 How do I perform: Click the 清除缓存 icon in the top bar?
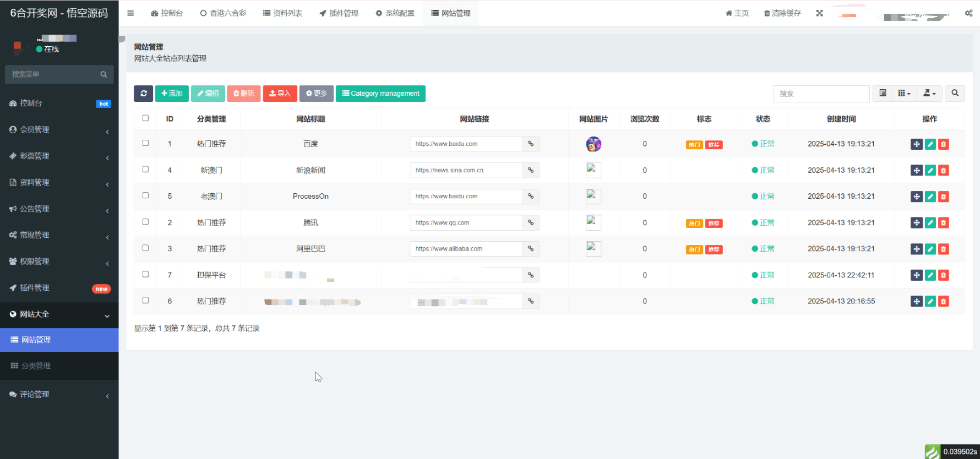(766, 13)
